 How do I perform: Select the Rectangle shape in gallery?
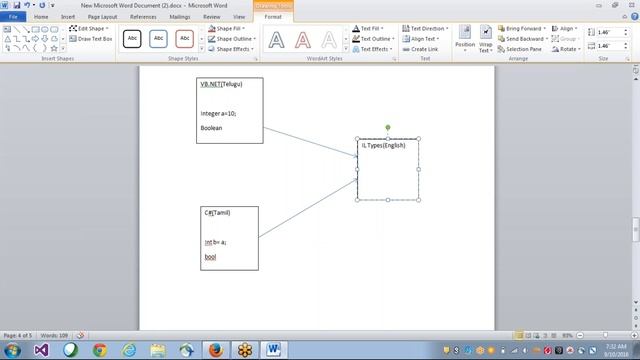36,29
